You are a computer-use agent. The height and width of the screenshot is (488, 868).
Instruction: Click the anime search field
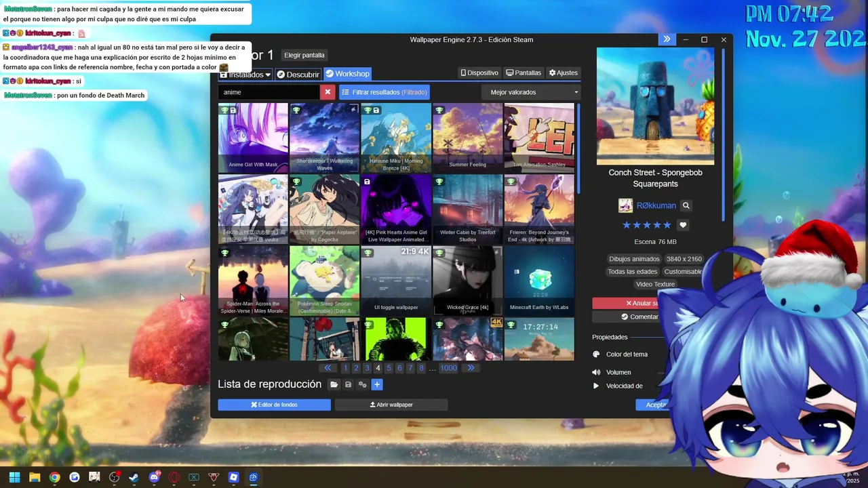pyautogui.click(x=269, y=92)
